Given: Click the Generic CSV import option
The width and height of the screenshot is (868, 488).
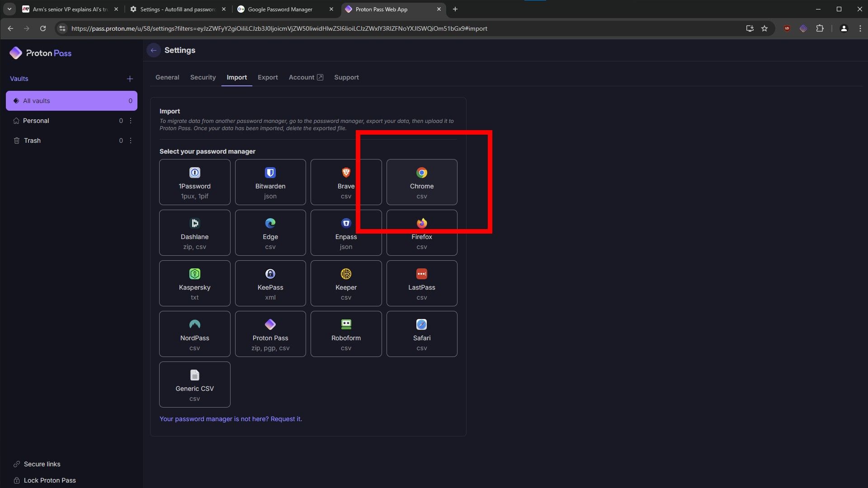Looking at the screenshot, I should [x=194, y=385].
